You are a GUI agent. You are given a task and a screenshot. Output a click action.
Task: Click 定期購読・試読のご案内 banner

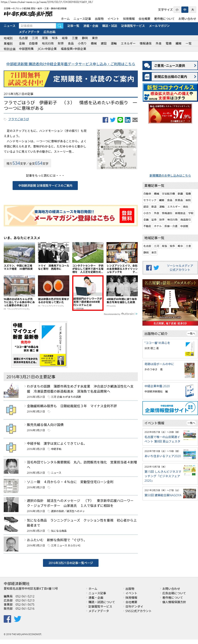(71, 79)
